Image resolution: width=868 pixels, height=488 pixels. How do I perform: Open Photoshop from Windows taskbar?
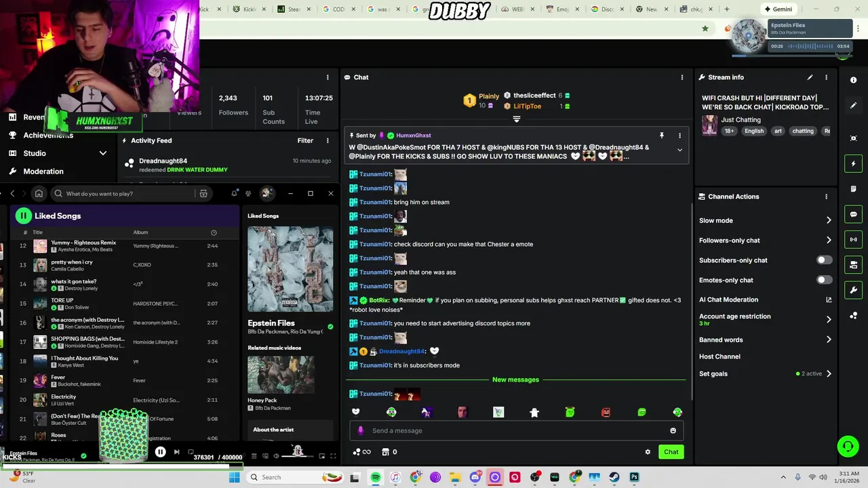click(634, 477)
